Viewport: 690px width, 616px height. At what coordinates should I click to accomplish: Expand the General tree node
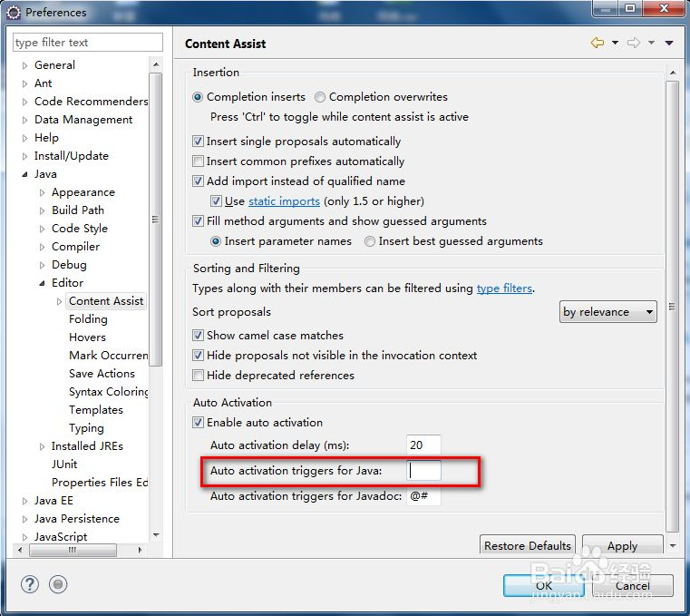24,65
